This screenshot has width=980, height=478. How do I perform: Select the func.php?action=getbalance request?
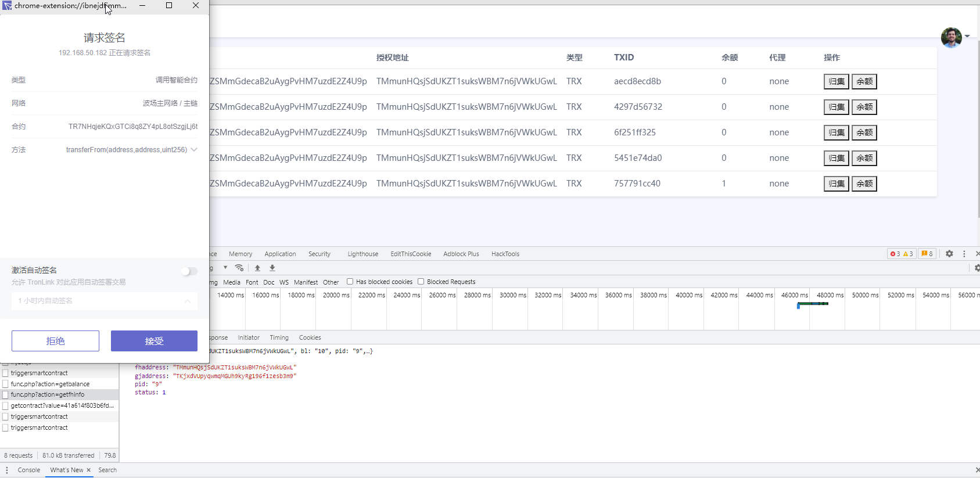coord(59,384)
